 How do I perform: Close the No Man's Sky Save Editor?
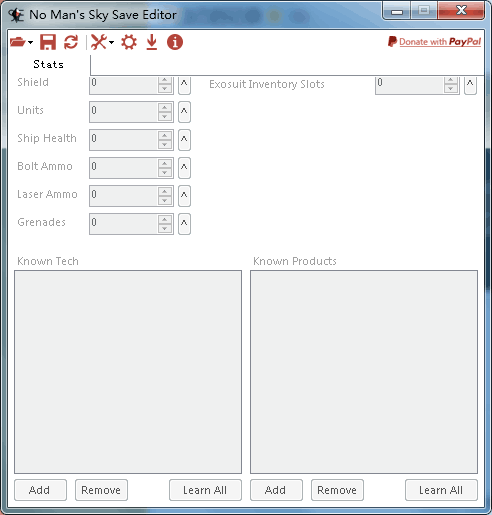click(461, 11)
